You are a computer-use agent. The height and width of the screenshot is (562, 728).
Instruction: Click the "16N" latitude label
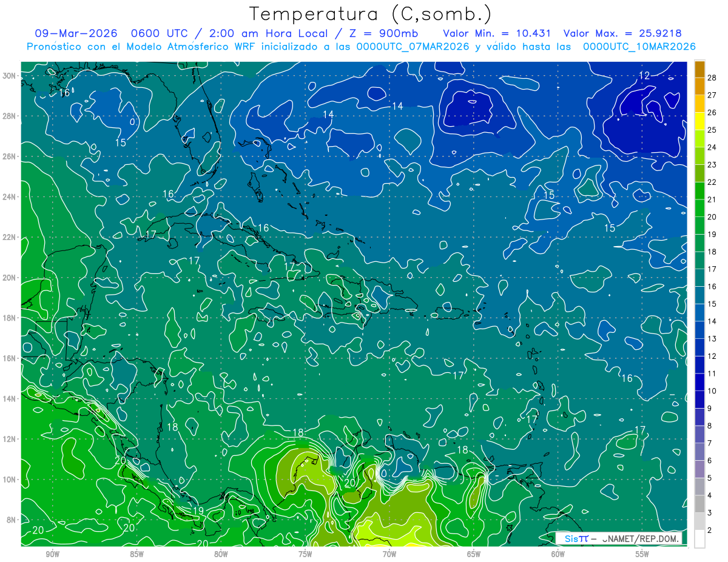[x=8, y=358]
